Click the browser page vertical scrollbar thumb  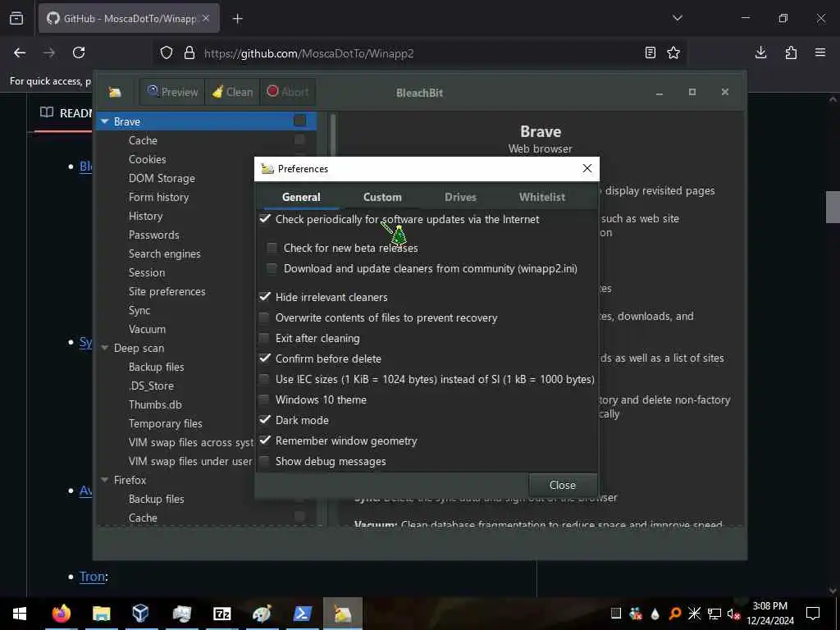tap(833, 207)
